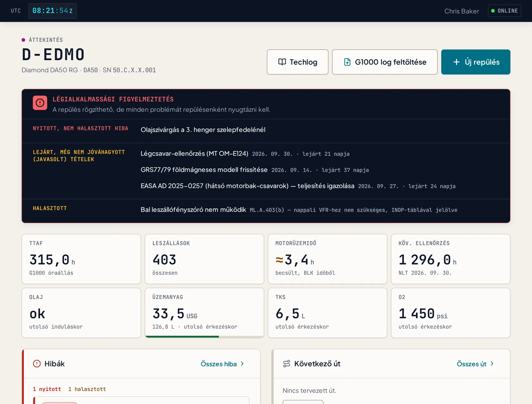Click the fuel level progress bar in Üzemanyag

click(x=204, y=337)
